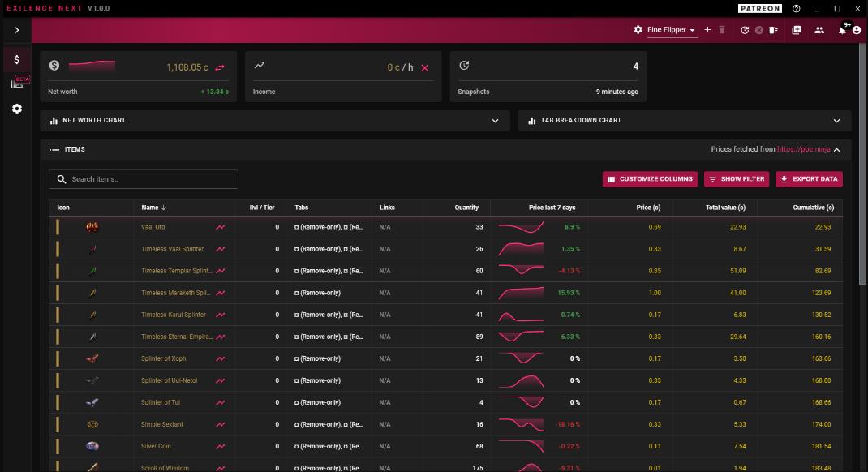Click Simple Sextant -18.16 % change value
The width and height of the screenshot is (868, 472).
[x=568, y=424]
